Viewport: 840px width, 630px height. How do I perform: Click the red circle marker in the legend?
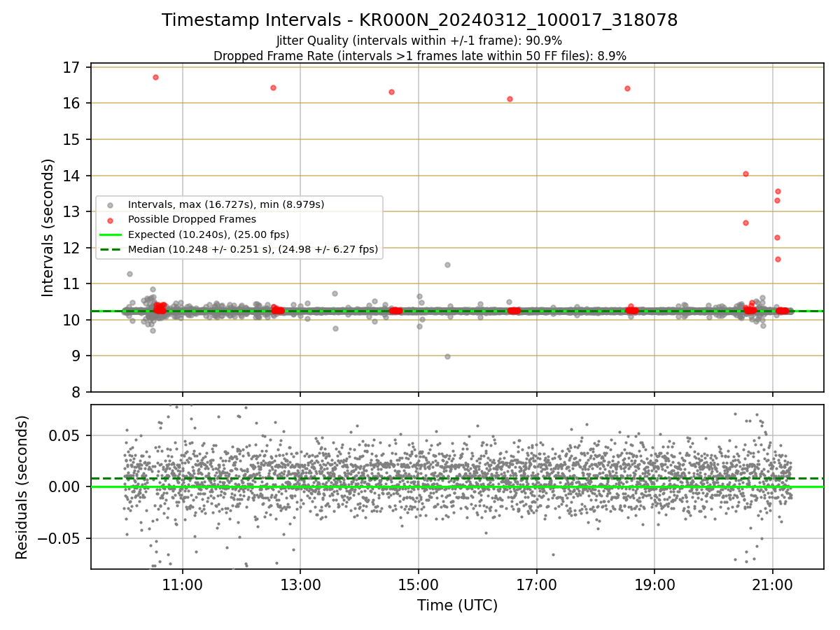111,220
